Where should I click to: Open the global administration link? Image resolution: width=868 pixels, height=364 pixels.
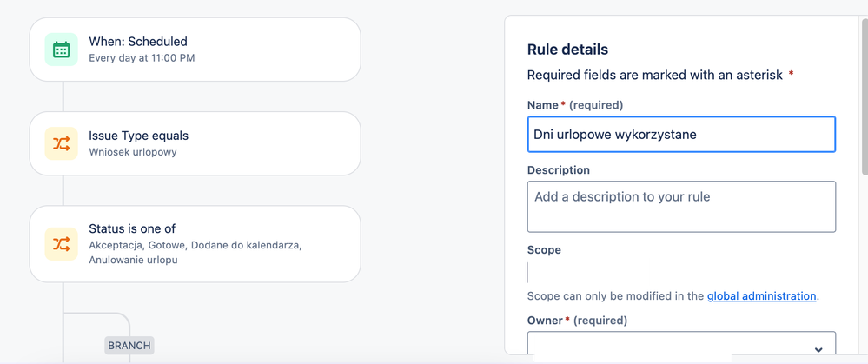[x=762, y=296]
